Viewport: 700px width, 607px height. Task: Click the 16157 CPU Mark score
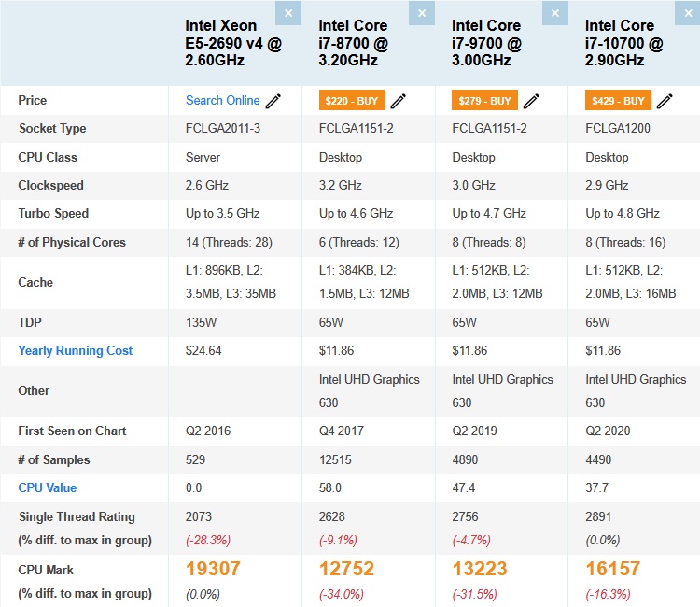[613, 569]
